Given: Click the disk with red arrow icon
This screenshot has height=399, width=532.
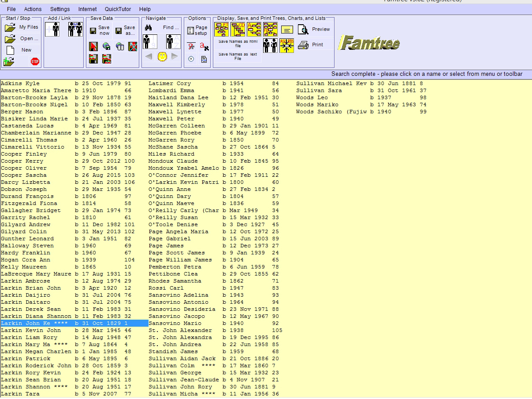Looking at the screenshot, I should 93,46.
